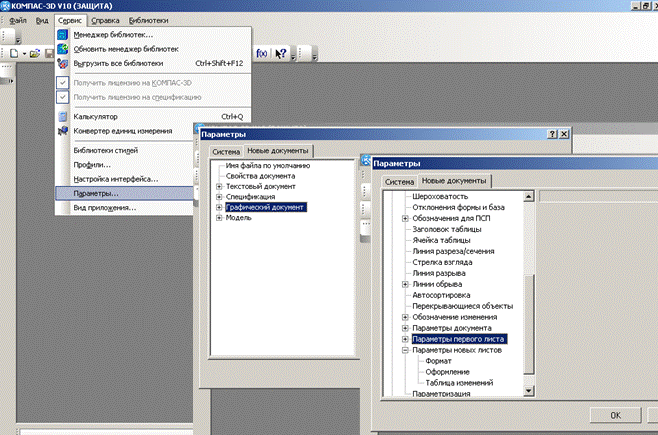Click the front Параметры dialog title icon

(x=366, y=160)
